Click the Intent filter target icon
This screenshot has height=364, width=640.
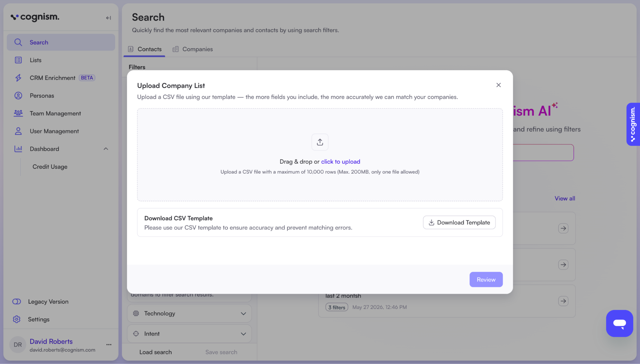coord(136,334)
